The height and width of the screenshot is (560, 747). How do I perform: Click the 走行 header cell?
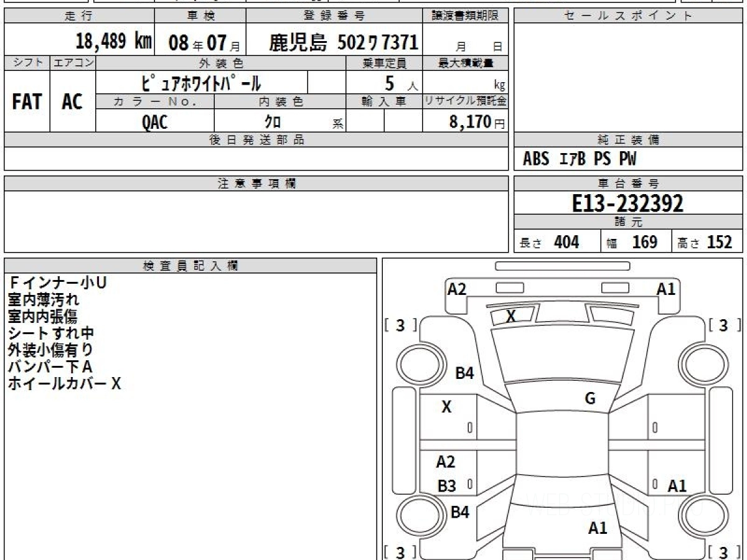[78, 16]
